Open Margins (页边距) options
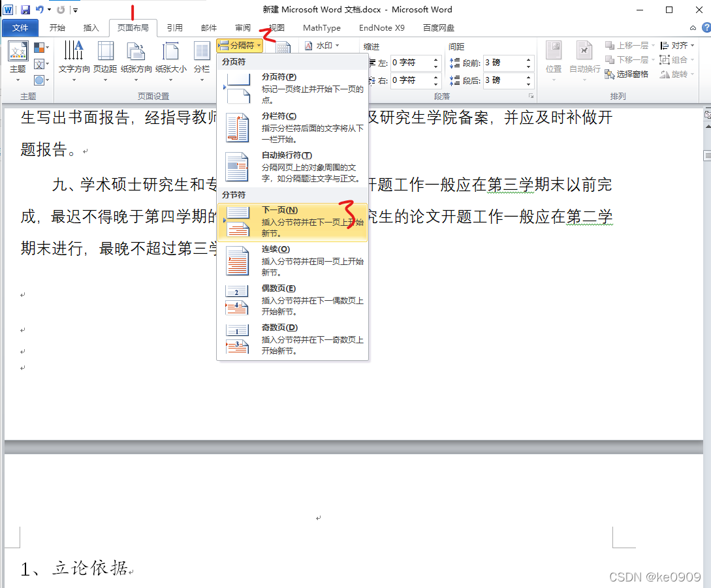This screenshot has height=588, width=711. coord(105,61)
